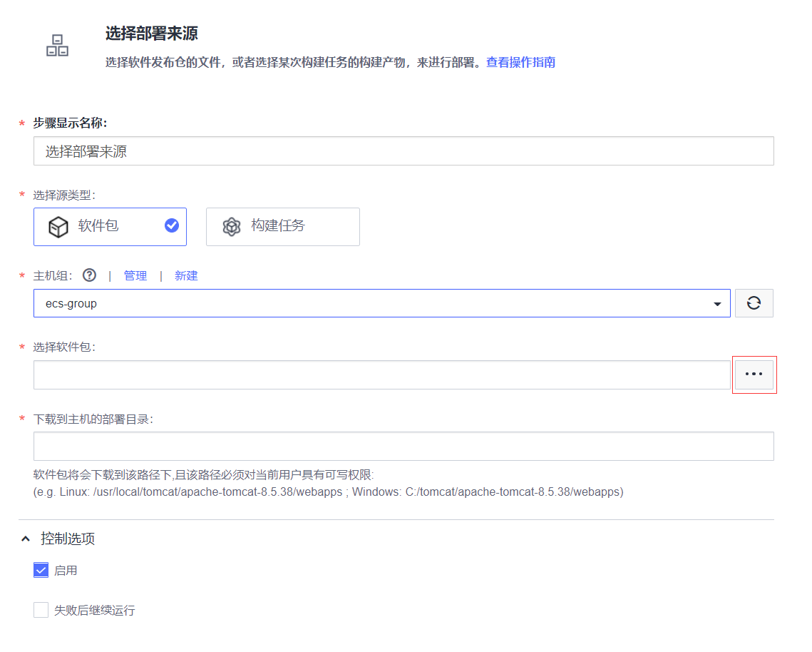The image size is (812, 652).
Task: Select 构建任务 as source type
Action: (282, 227)
